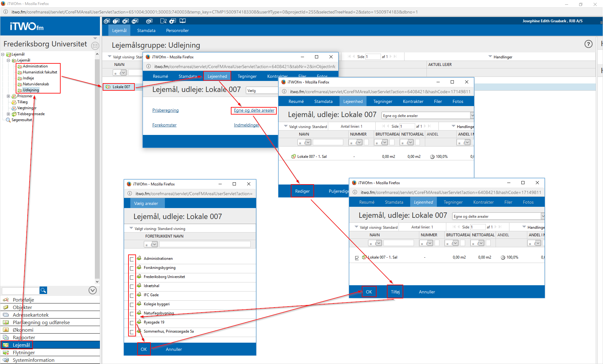
Task: Tick the Ryesgade 19 checkbox
Action: pos(132,323)
